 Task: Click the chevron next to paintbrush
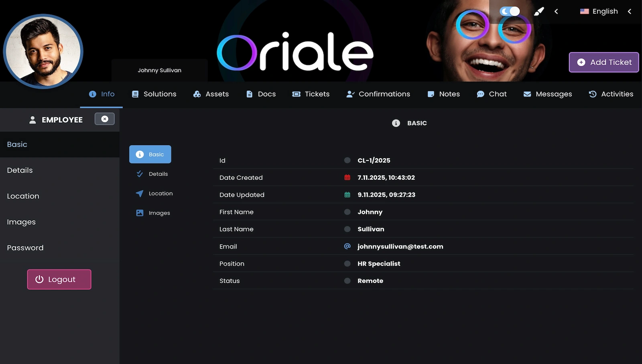click(556, 12)
